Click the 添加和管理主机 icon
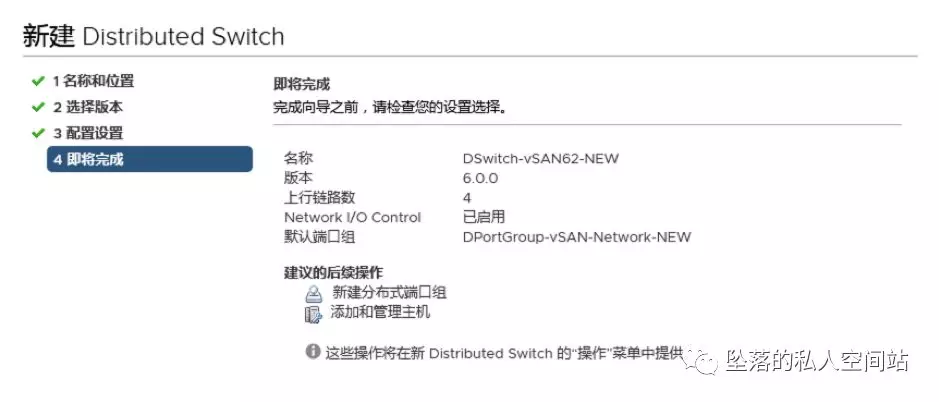939x402 pixels. [313, 314]
